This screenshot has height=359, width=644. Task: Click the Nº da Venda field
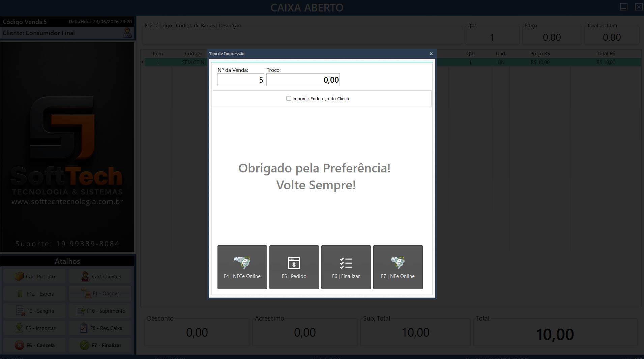click(x=241, y=80)
